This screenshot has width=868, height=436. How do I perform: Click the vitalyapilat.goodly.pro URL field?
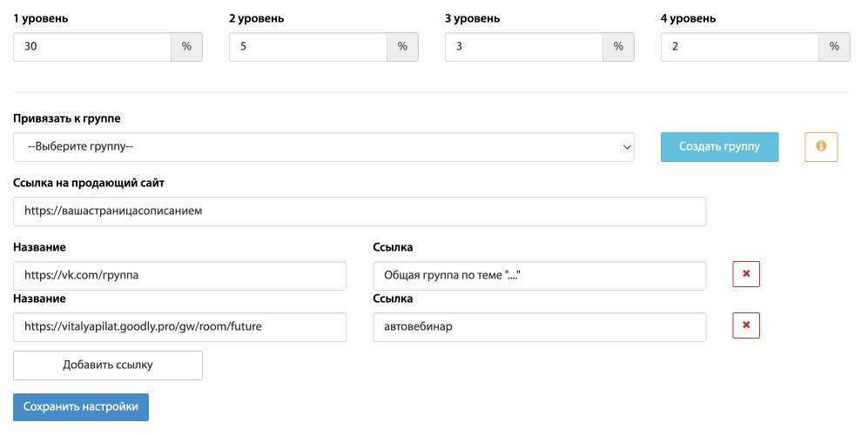click(x=180, y=327)
